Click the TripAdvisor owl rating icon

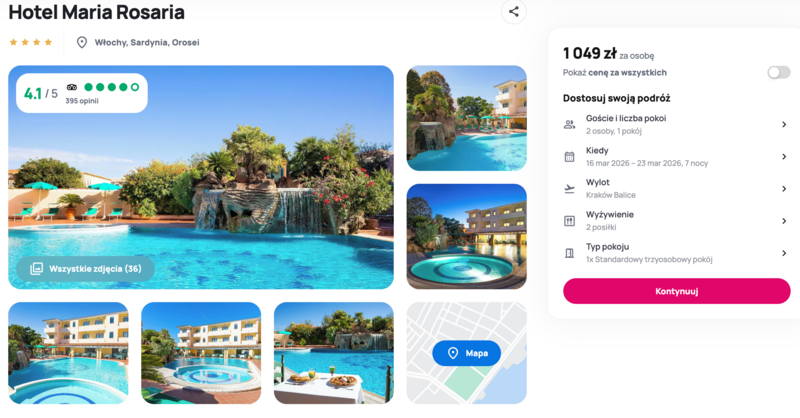click(72, 87)
